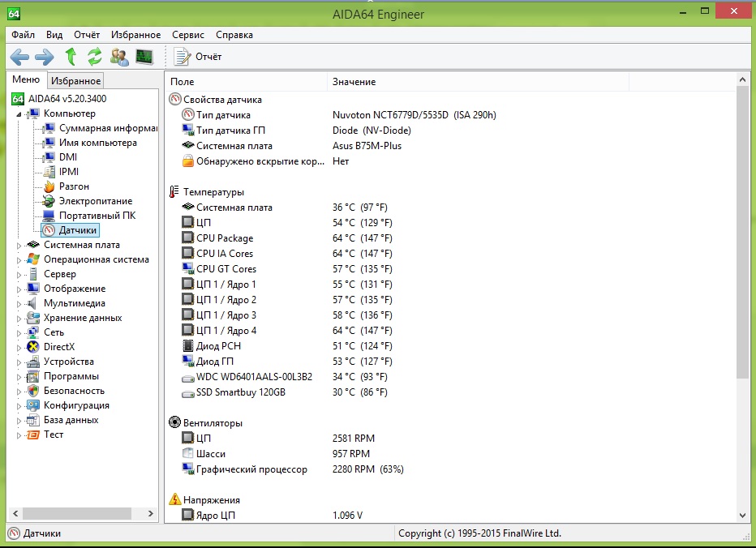
Task: Click the Системная плата motherboard tree icon
Action: 33,245
